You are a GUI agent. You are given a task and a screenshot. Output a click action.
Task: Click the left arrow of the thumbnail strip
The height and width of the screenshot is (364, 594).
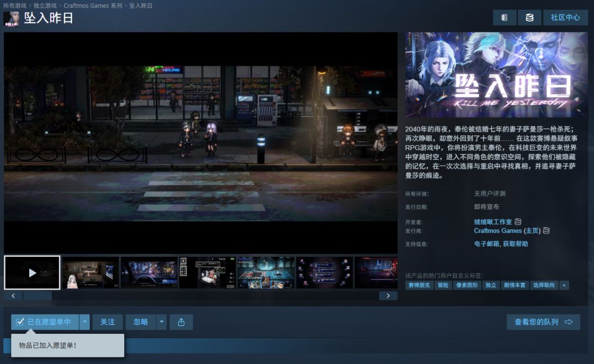pos(13,296)
